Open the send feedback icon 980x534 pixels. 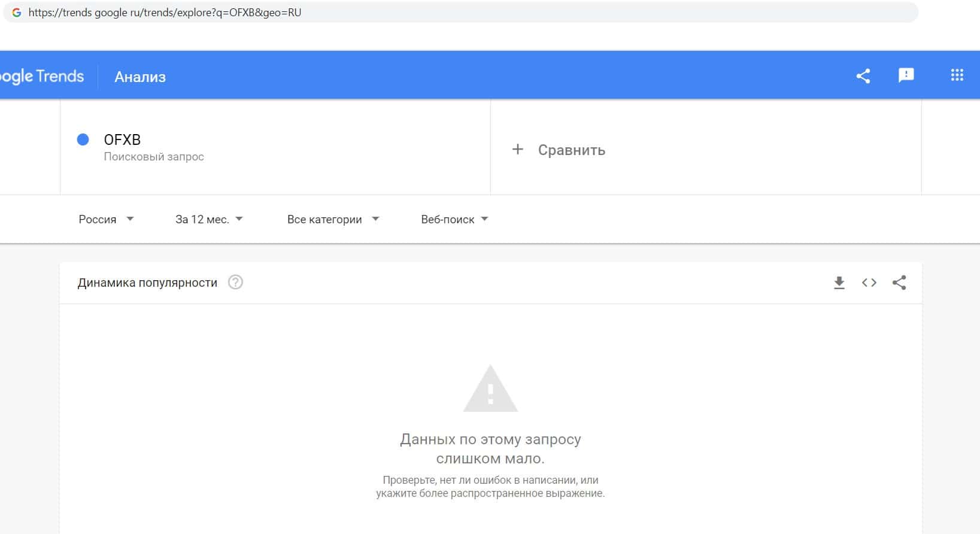pyautogui.click(x=906, y=75)
